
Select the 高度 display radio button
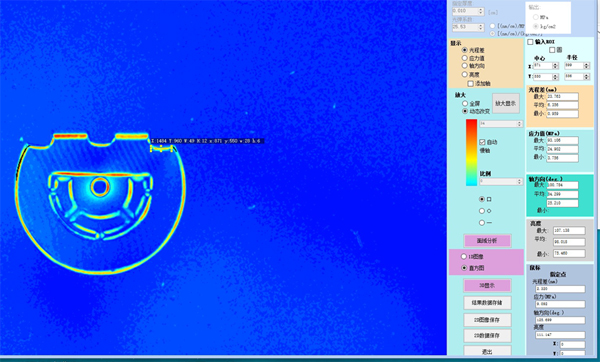465,74
